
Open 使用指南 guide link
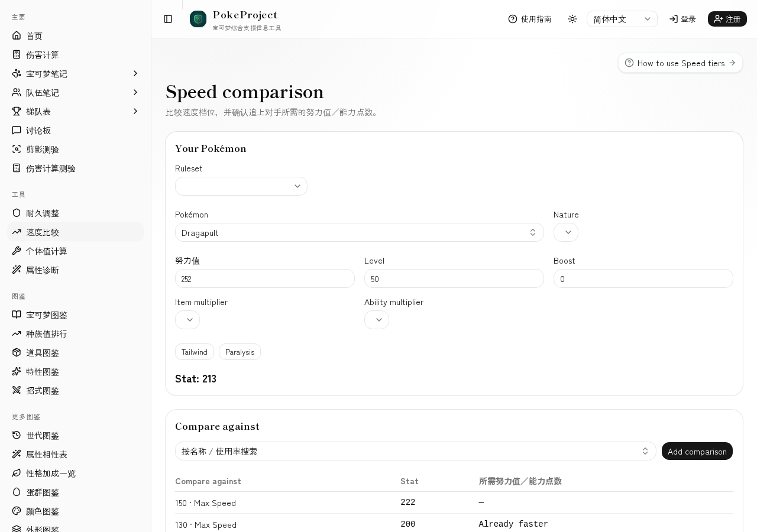[530, 19]
